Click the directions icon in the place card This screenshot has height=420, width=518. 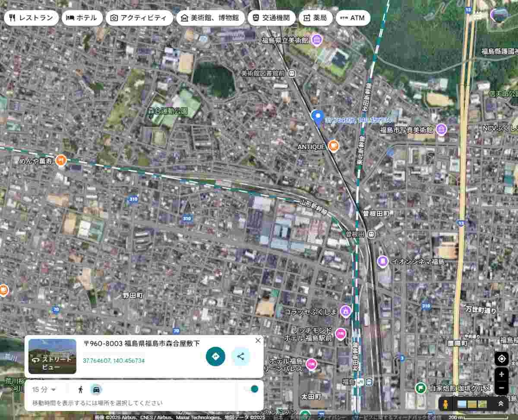[x=215, y=357]
